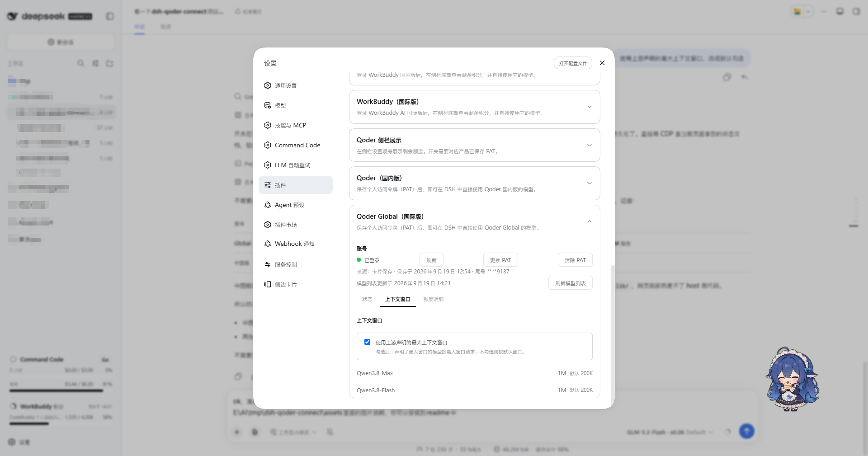Click the send arrow button in chat
The image size is (868, 456).
coord(747,431)
